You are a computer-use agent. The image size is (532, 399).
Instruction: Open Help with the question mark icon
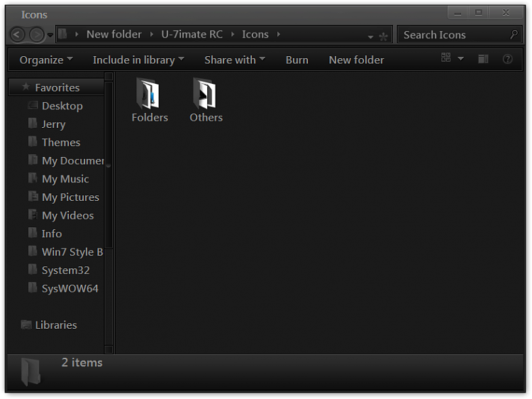pos(508,59)
